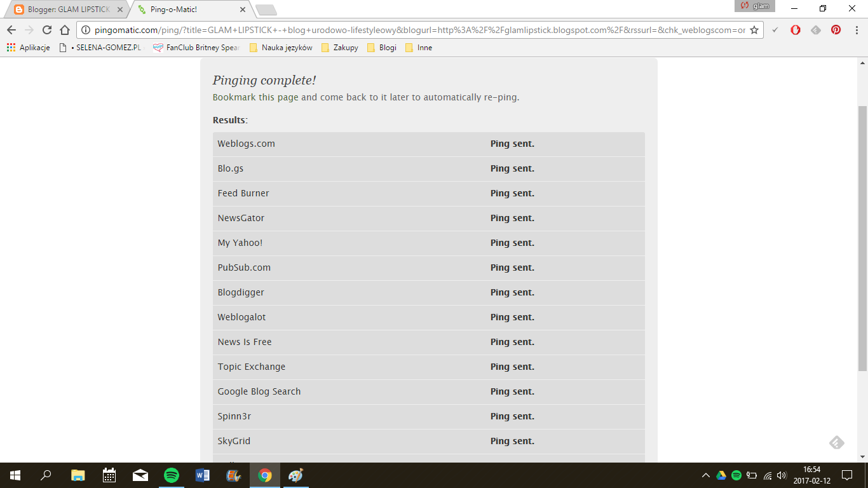868x488 pixels.
Task: Open the Feedly extension in toolbar
Action: pos(816,30)
